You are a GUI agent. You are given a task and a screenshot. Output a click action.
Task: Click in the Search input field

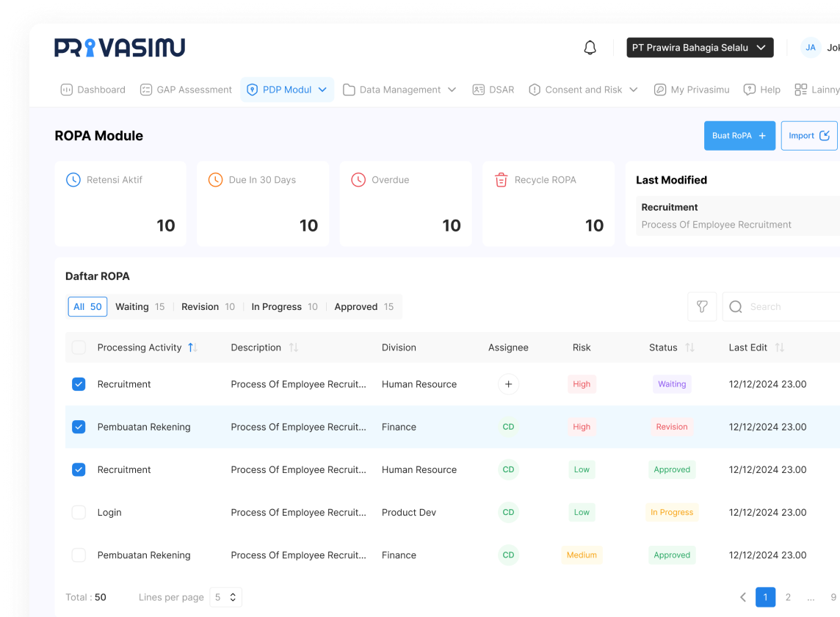781,306
